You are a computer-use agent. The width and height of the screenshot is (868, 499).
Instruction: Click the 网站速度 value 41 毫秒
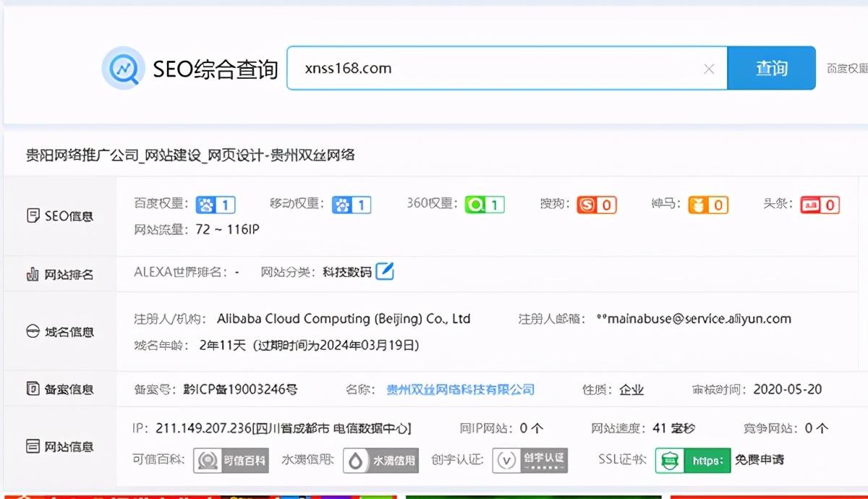(x=673, y=428)
